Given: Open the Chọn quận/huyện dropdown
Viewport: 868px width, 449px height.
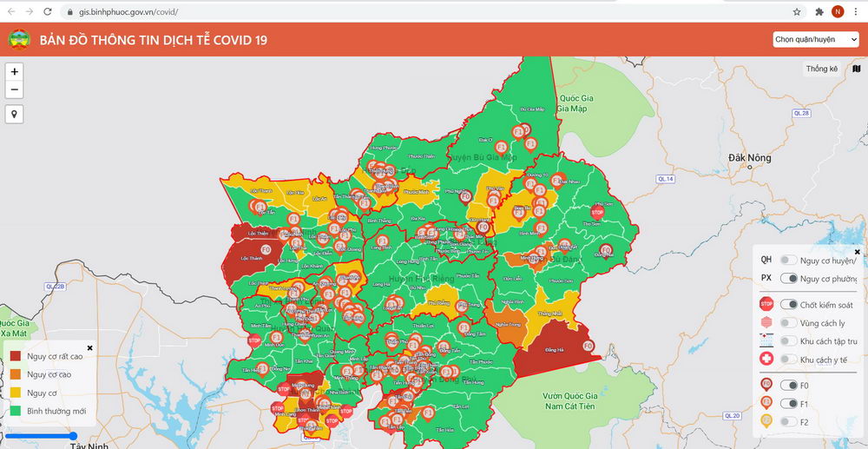Looking at the screenshot, I should 815,40.
